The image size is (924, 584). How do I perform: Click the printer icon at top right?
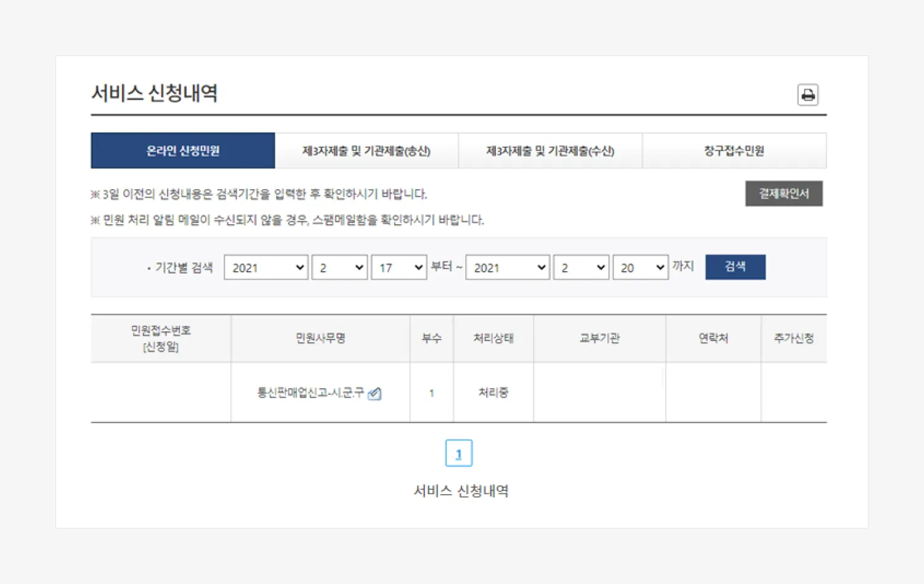808,95
